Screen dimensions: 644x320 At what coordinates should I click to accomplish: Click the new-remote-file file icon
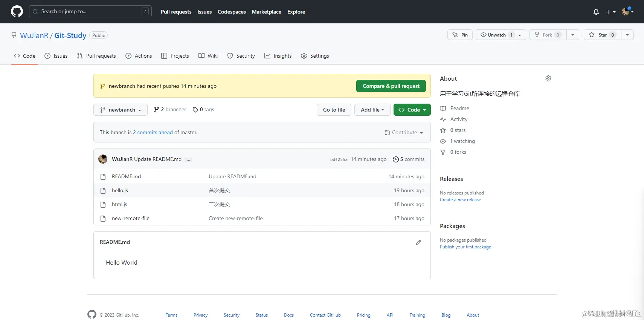tap(103, 219)
